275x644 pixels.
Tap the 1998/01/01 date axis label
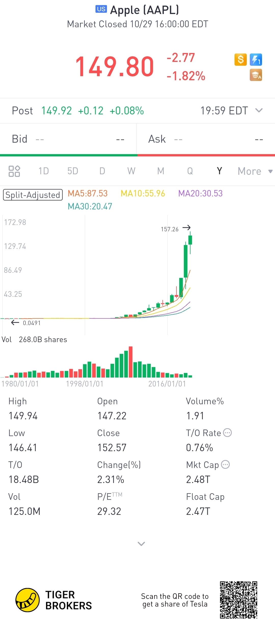(85, 384)
